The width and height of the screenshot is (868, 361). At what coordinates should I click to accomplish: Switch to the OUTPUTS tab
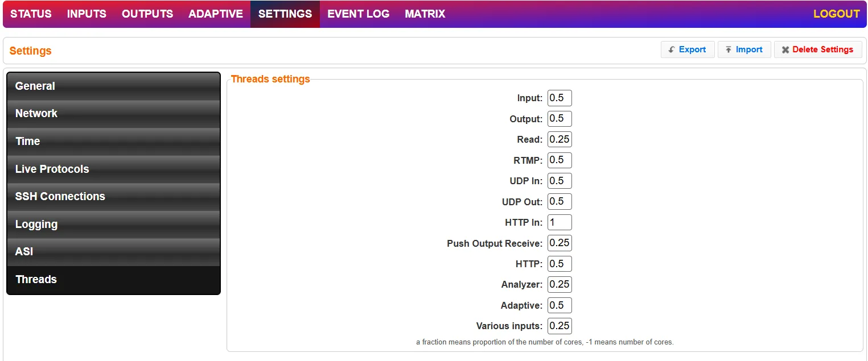pos(147,14)
